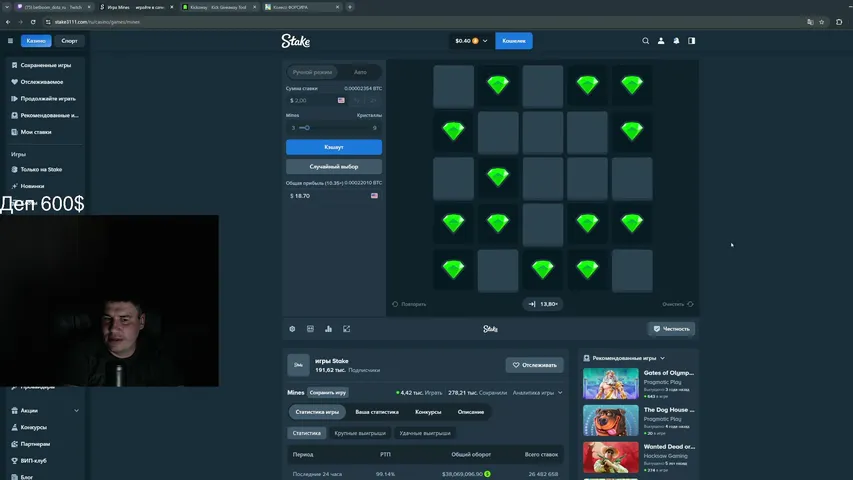853x480 pixels.
Task: Open the Статистика игры tab
Action: pos(317,412)
